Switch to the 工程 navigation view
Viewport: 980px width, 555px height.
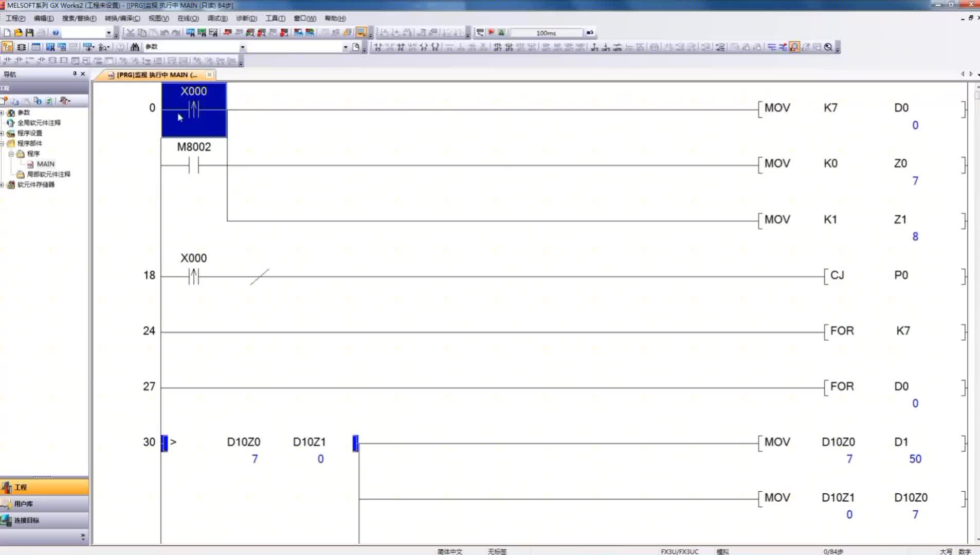click(44, 487)
